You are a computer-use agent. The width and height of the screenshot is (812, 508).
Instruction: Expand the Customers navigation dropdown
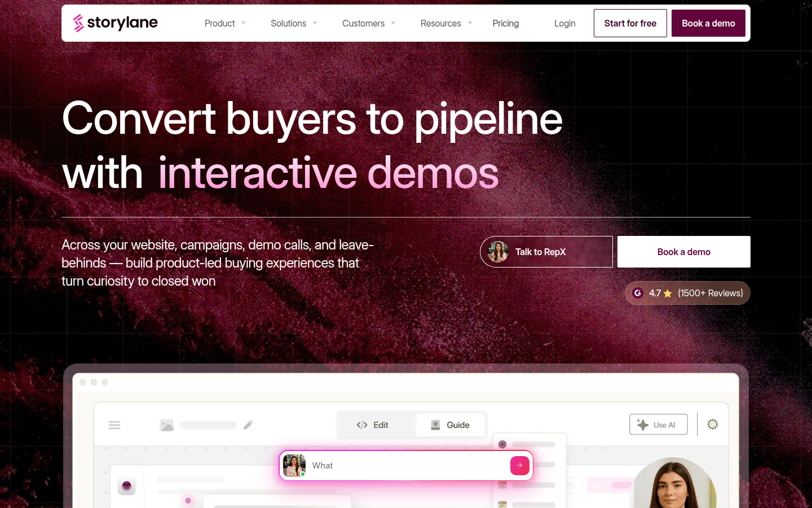pyautogui.click(x=369, y=23)
